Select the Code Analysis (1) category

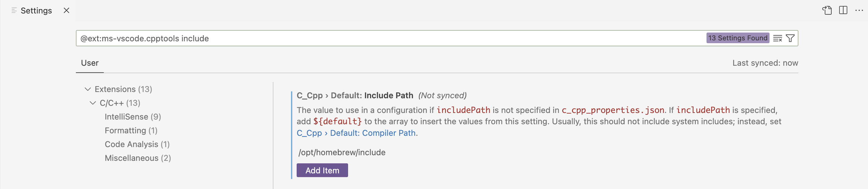(x=137, y=144)
